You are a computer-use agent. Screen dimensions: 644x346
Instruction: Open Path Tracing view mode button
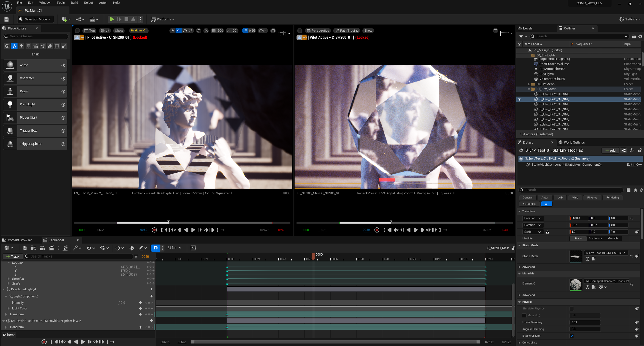coord(346,31)
